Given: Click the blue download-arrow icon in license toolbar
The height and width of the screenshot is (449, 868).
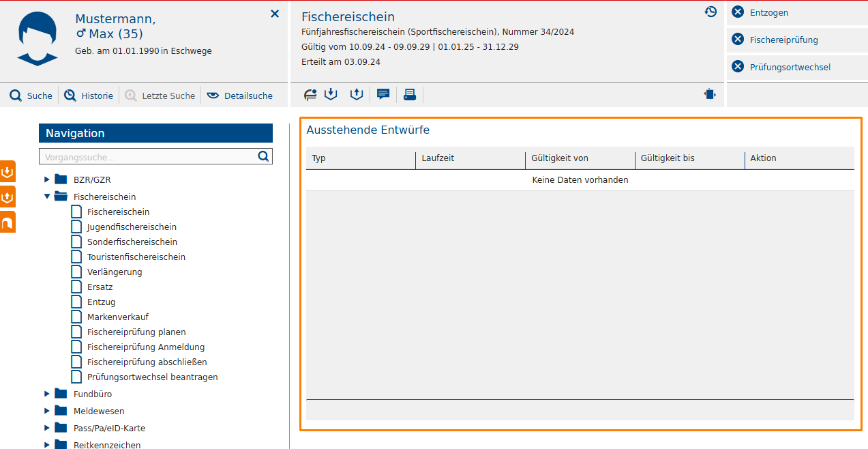Looking at the screenshot, I should click(x=331, y=95).
